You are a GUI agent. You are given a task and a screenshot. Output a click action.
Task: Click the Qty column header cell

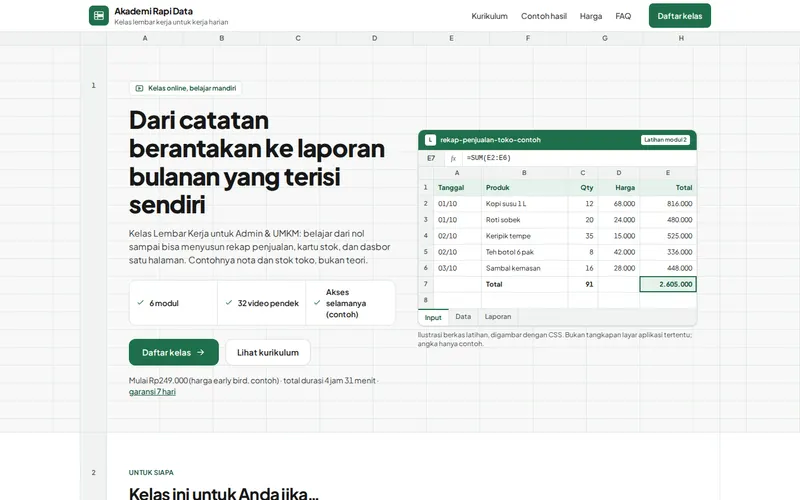(583, 188)
